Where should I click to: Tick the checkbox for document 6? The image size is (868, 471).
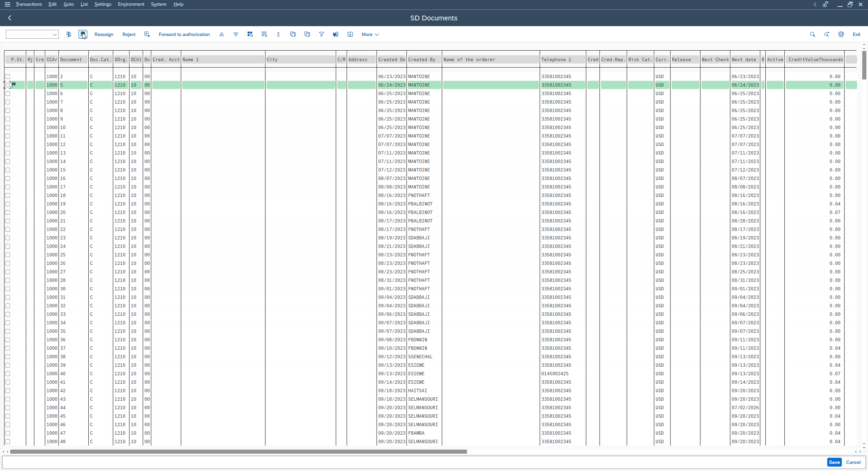coord(7,94)
